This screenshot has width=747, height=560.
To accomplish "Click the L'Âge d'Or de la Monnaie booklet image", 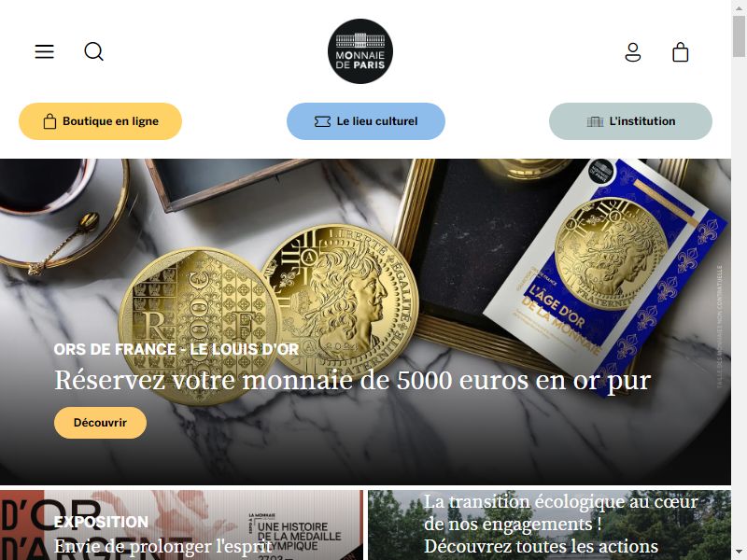I will click(605, 276).
